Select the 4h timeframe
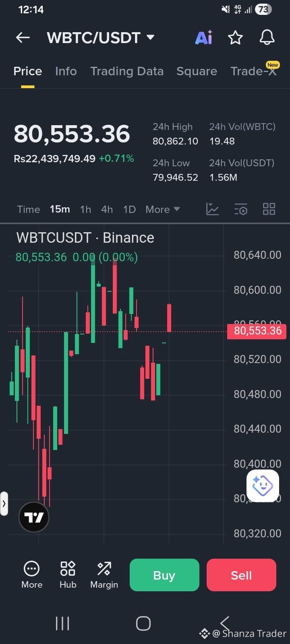The image size is (290, 644). [107, 209]
